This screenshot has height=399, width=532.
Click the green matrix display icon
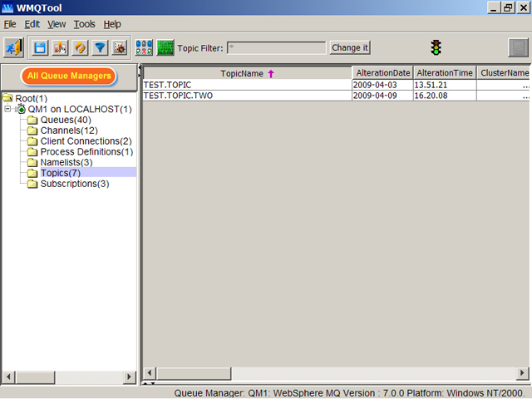point(165,47)
